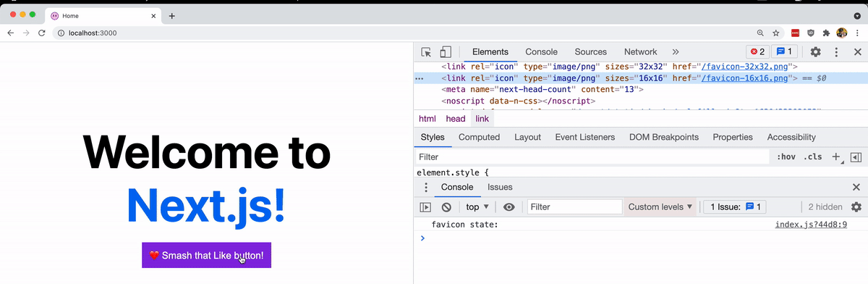Select the head breadcrumb

point(456,119)
